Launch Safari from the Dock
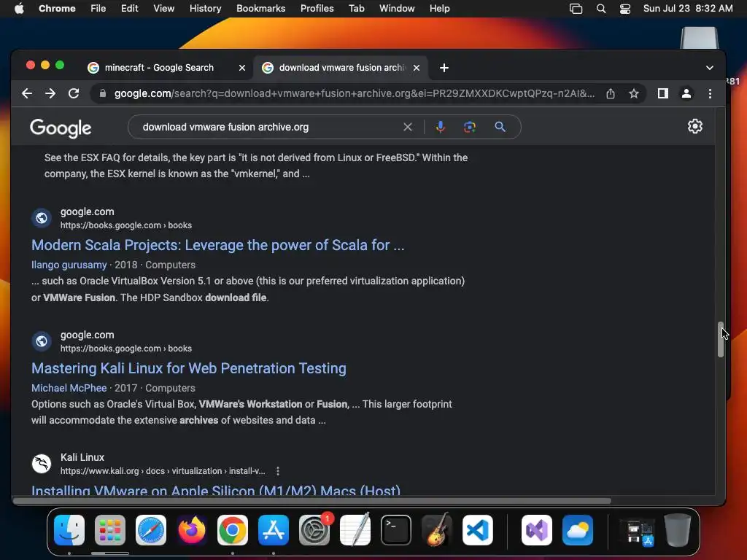Screen dimensions: 747x560 point(151,530)
